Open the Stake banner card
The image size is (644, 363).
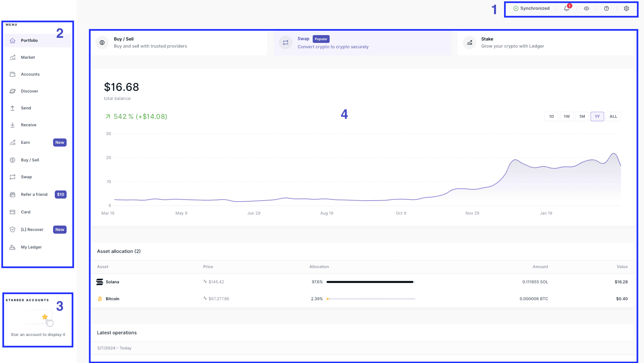546,43
